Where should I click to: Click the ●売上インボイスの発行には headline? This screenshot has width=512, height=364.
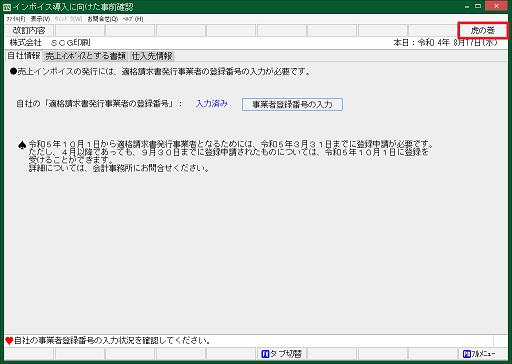(x=160, y=71)
